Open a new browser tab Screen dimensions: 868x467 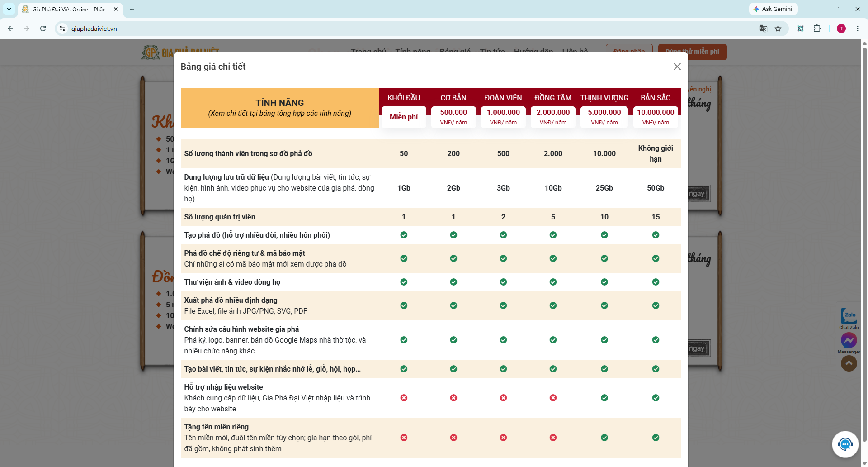[x=132, y=9]
